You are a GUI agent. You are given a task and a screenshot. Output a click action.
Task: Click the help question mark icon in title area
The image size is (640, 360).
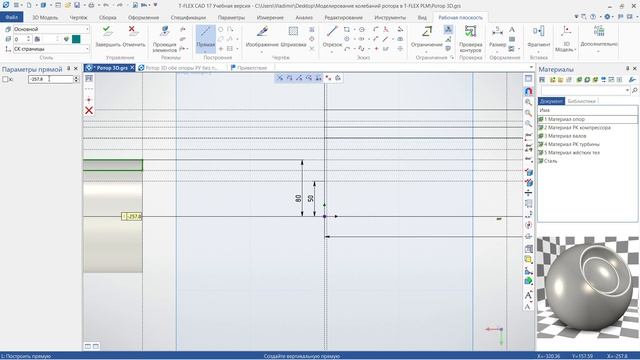(x=593, y=17)
